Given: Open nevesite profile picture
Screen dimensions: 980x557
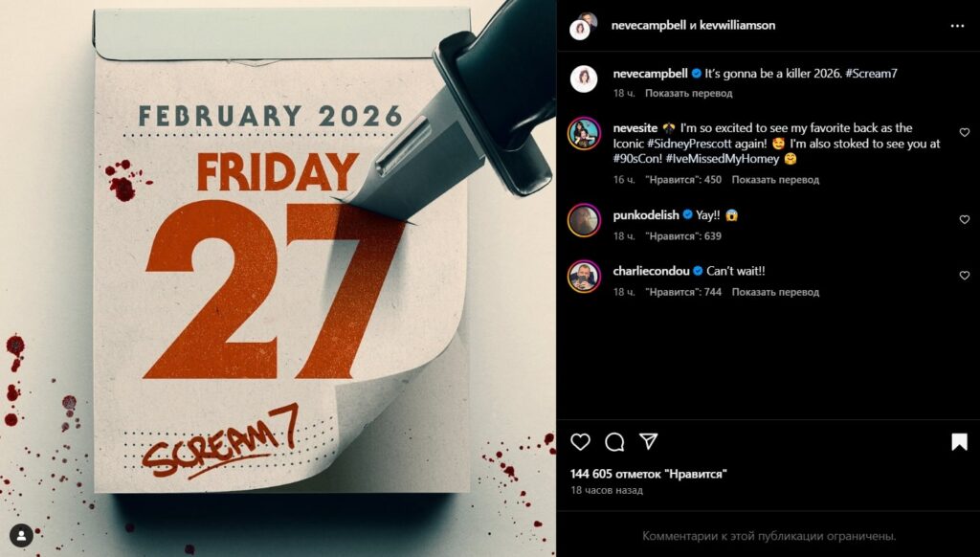Looking at the screenshot, I should click(584, 133).
